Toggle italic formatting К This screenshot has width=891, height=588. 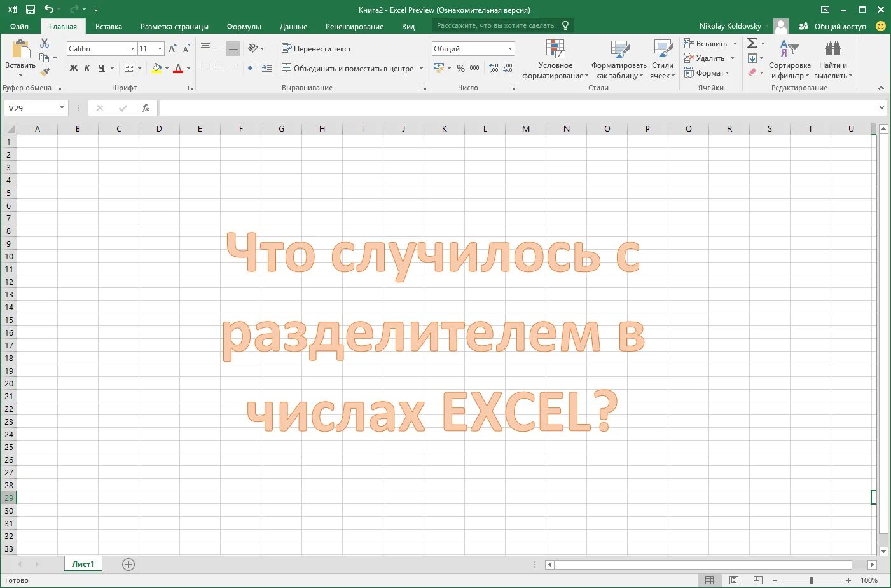pyautogui.click(x=87, y=68)
